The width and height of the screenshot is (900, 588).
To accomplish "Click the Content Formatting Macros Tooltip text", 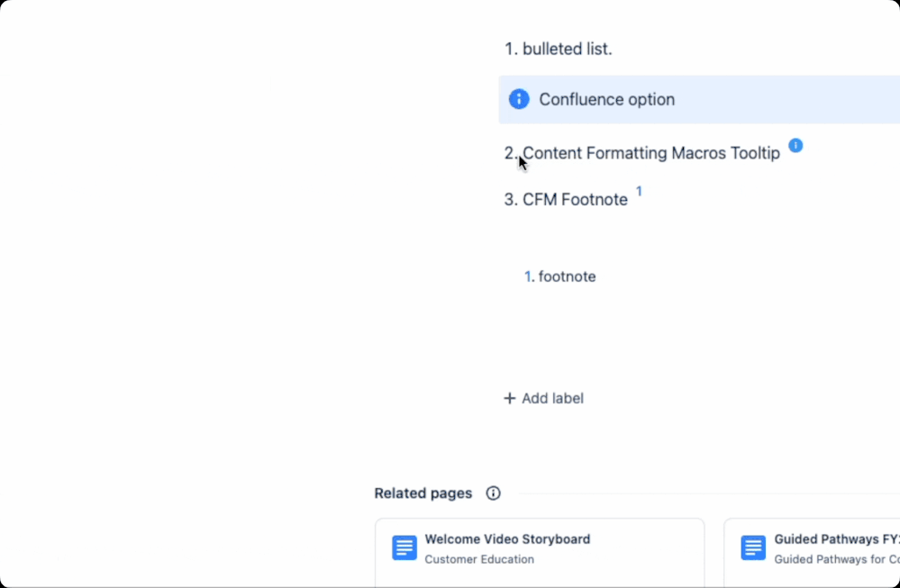I will 650,153.
